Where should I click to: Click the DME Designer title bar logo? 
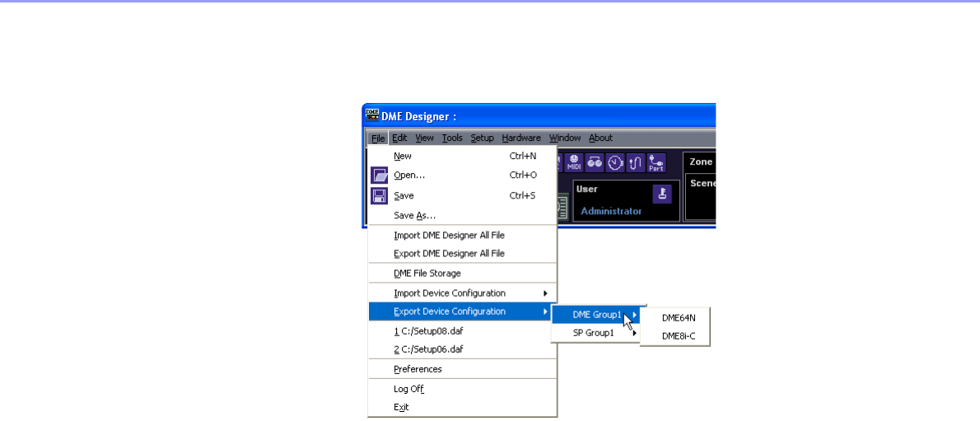[372, 115]
